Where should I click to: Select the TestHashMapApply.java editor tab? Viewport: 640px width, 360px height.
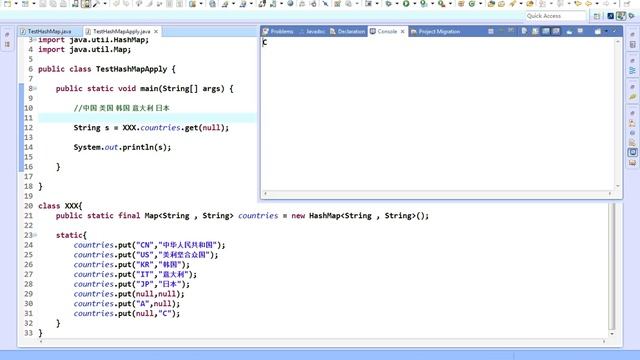tap(122, 31)
